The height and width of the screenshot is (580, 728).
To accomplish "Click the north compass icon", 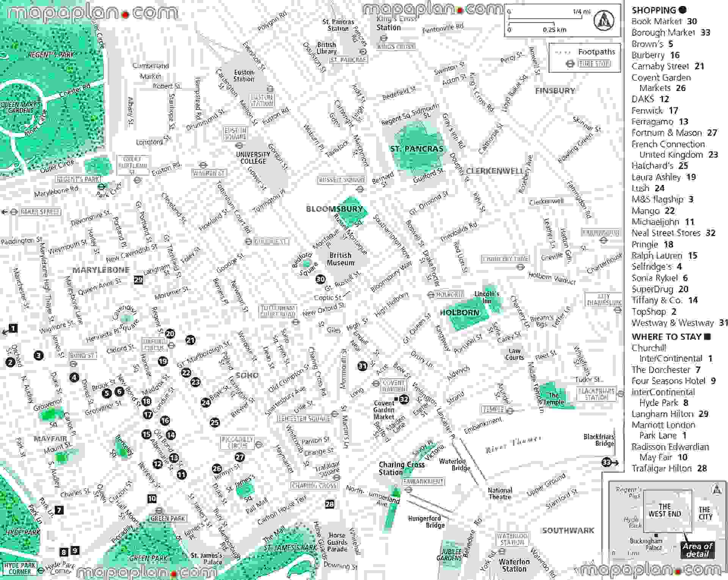I will tap(604, 20).
